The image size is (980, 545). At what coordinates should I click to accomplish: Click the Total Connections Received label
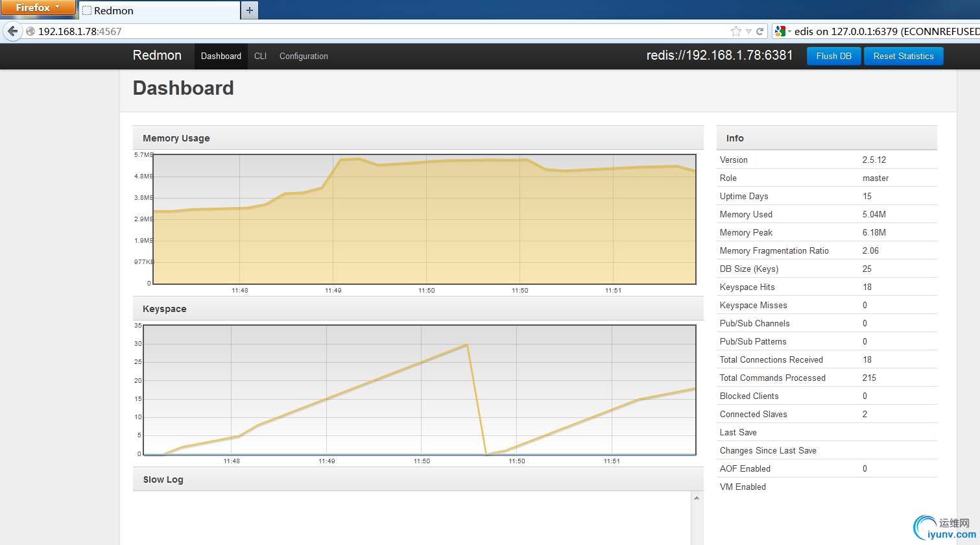coord(771,360)
